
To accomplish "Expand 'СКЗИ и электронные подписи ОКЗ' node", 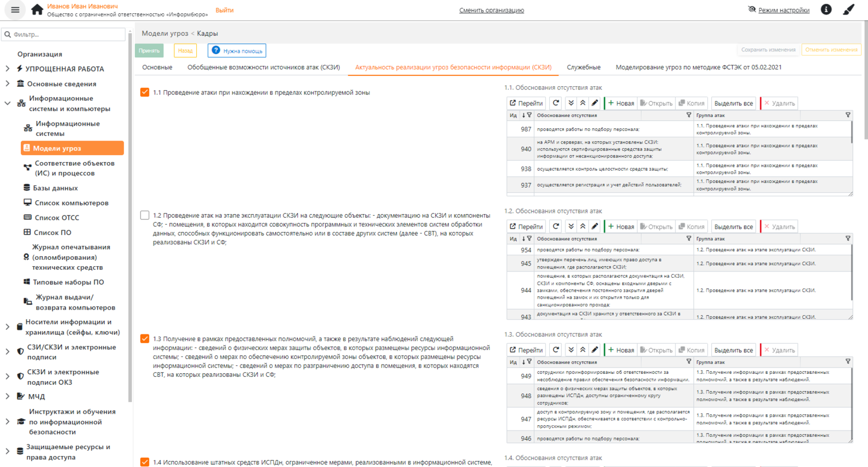I will point(7,376).
